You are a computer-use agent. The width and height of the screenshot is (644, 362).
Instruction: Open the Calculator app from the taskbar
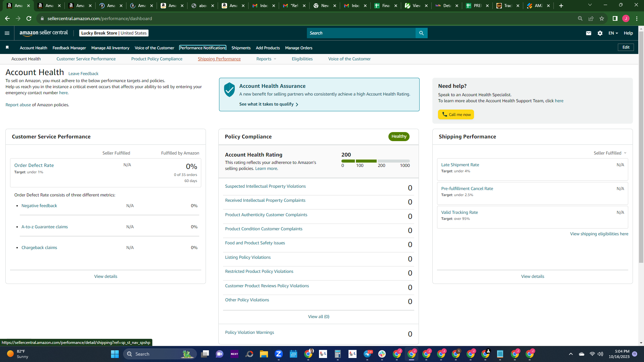point(338,354)
